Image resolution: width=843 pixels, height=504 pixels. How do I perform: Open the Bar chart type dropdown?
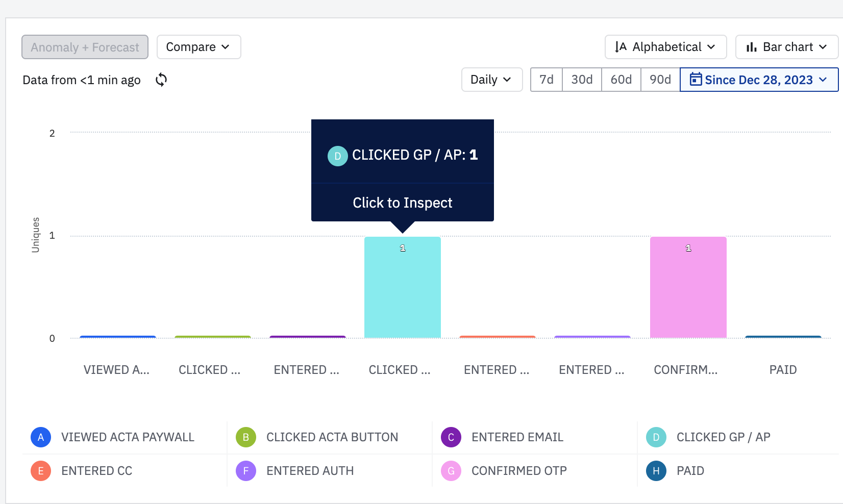[x=786, y=47]
